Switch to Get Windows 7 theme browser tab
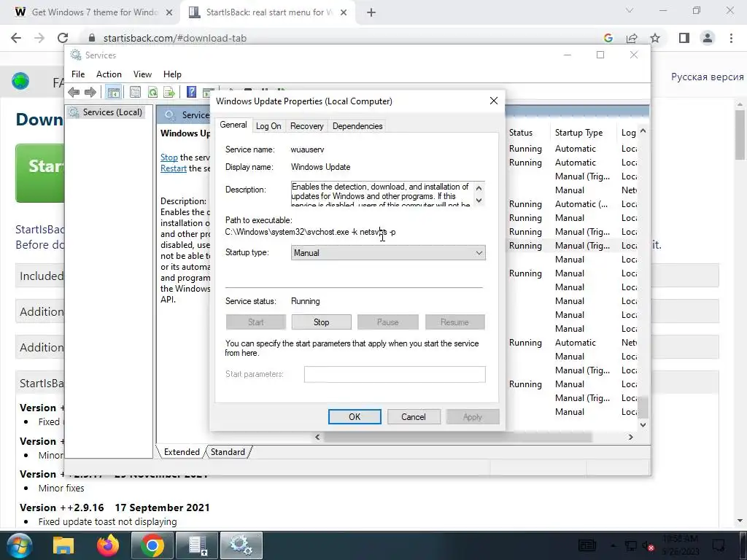 click(x=93, y=12)
